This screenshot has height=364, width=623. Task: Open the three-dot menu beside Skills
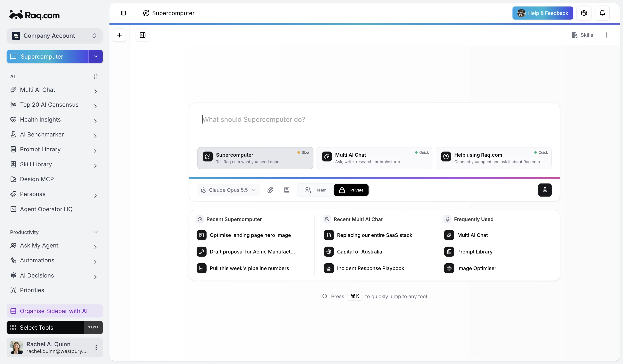tap(606, 35)
